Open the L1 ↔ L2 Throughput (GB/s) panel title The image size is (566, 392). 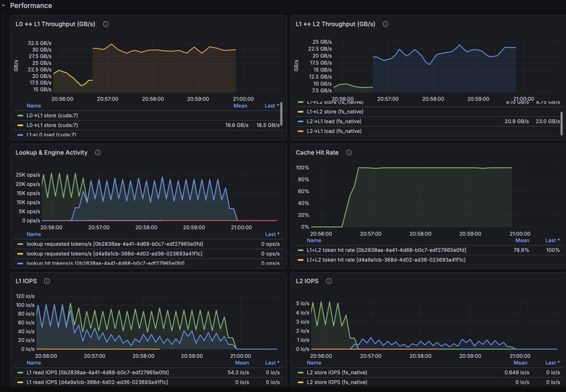pos(335,24)
